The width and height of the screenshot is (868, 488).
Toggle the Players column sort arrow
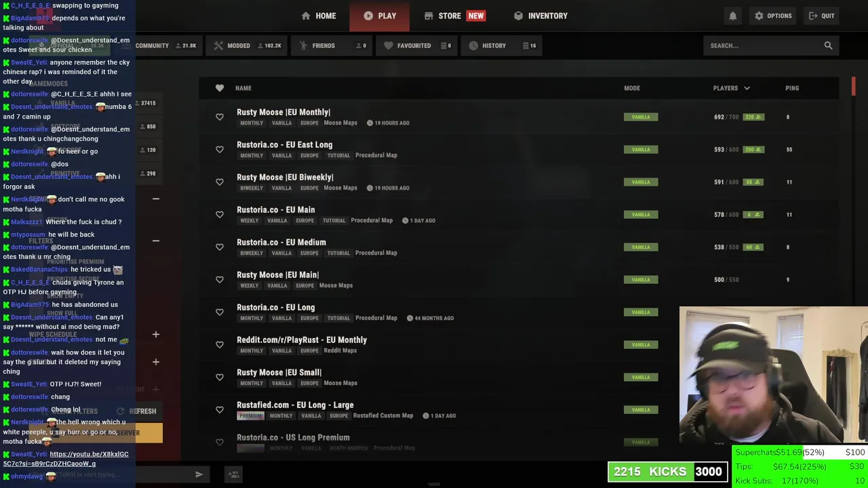pyautogui.click(x=747, y=88)
